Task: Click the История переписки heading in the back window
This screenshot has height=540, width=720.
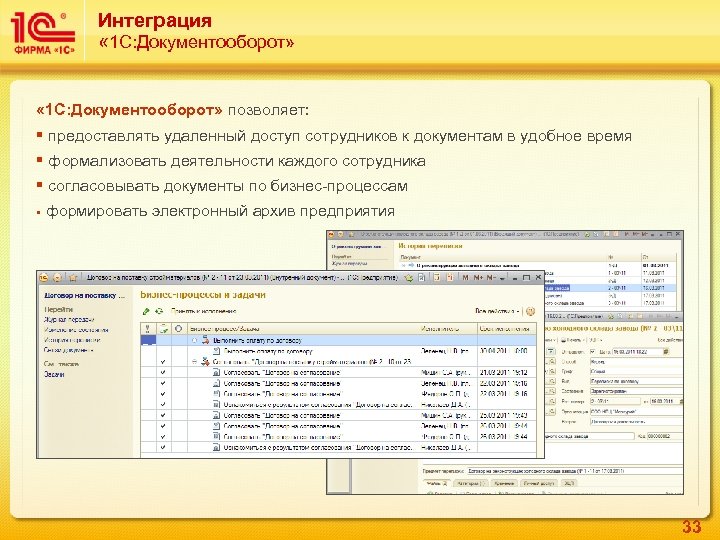Action: [x=430, y=246]
